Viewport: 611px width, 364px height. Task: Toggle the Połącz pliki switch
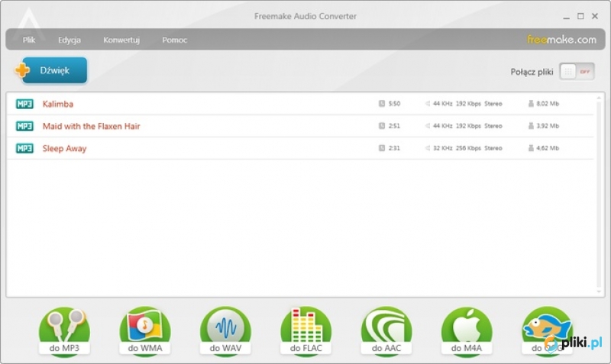(577, 72)
